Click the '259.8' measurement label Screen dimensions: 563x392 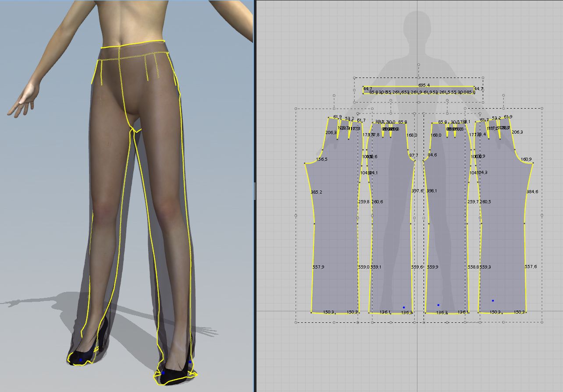pyautogui.click(x=364, y=201)
